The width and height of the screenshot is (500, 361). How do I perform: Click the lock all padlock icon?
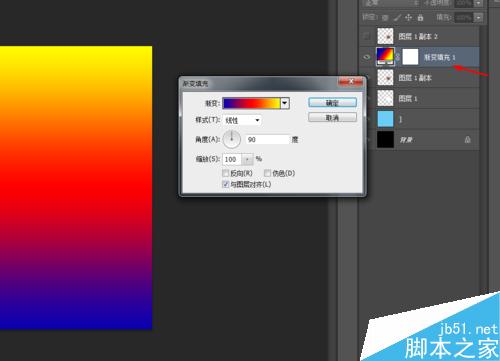click(x=420, y=17)
